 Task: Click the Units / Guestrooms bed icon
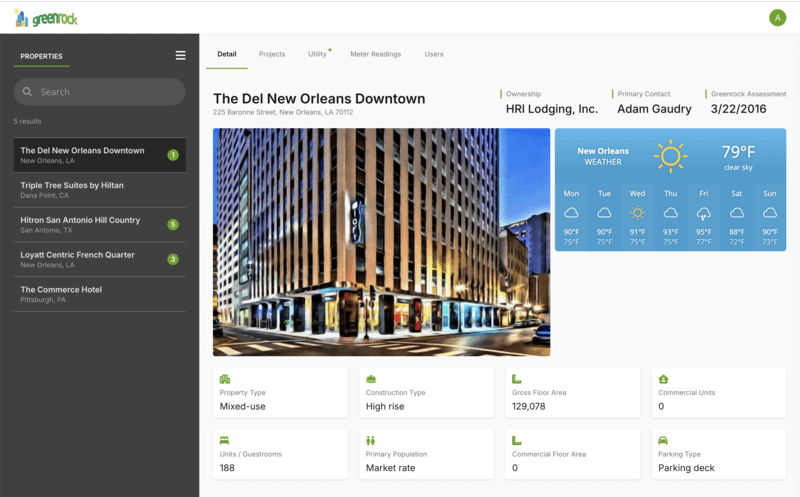coord(224,440)
